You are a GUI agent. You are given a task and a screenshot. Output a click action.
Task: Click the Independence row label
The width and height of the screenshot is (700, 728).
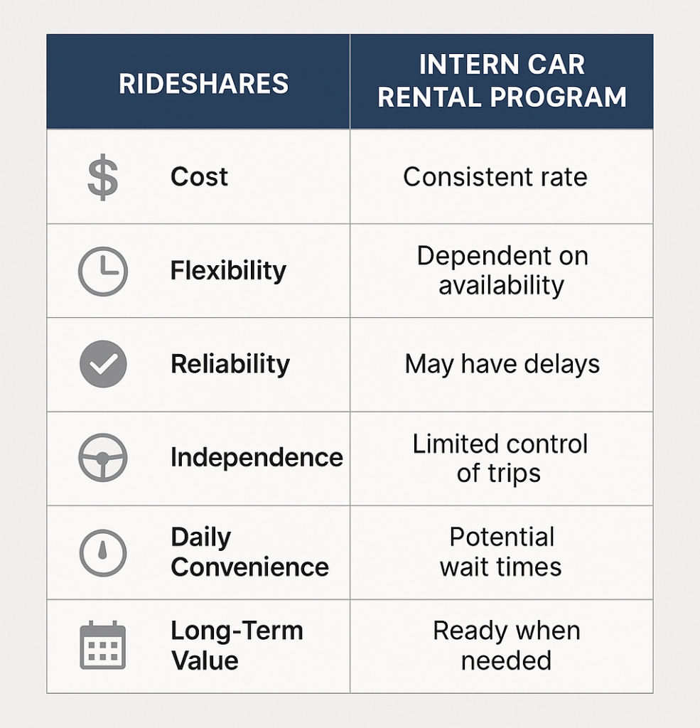[x=257, y=457]
